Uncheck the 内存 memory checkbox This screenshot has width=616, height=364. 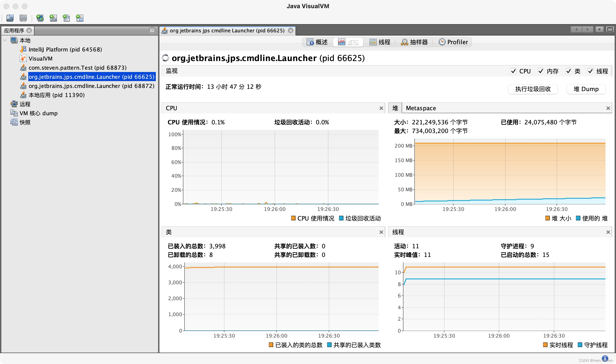coord(541,71)
